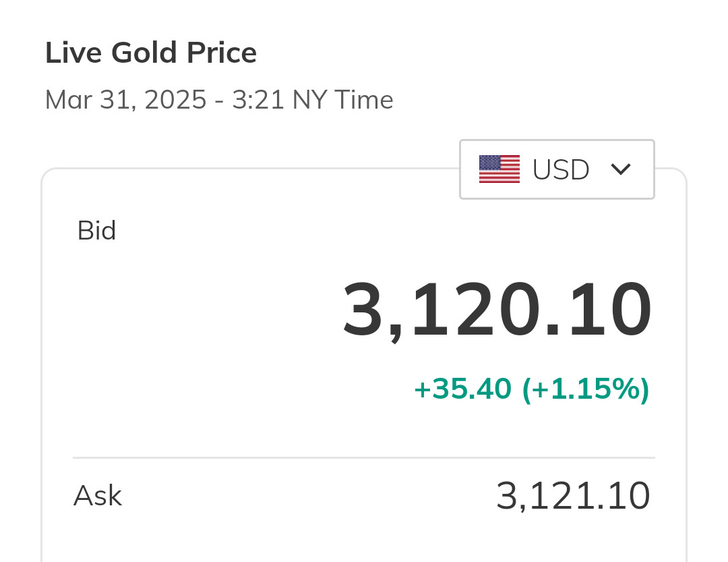This screenshot has width=728, height=562.
Task: Click the year 2025 in timestamp
Action: (175, 100)
